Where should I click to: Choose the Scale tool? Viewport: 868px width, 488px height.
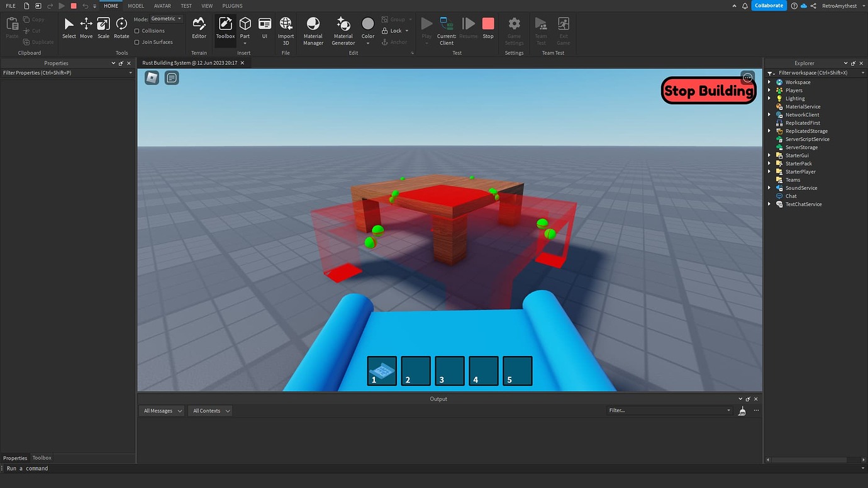coord(103,28)
